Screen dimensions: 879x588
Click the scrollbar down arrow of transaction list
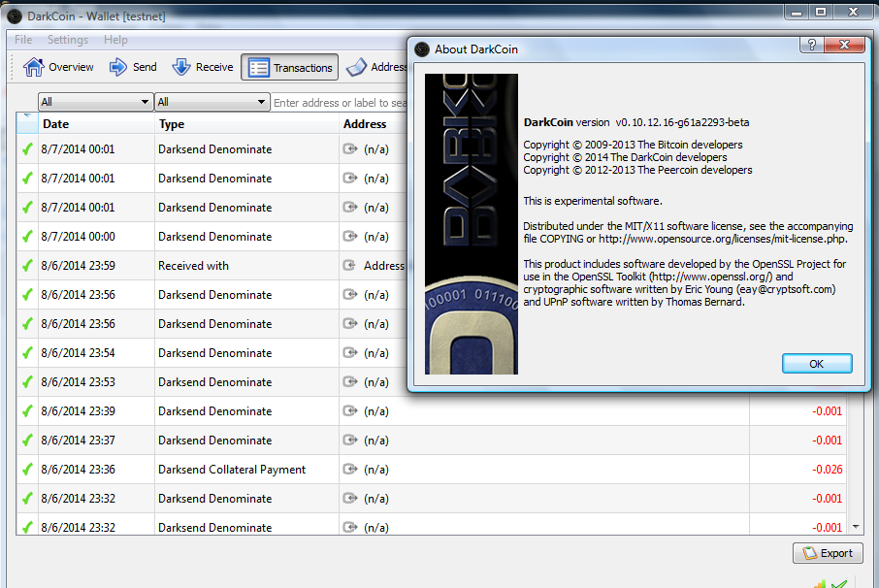[x=856, y=526]
